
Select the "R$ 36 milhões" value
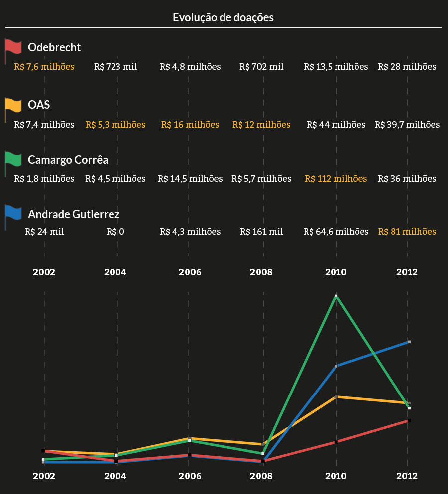(407, 179)
